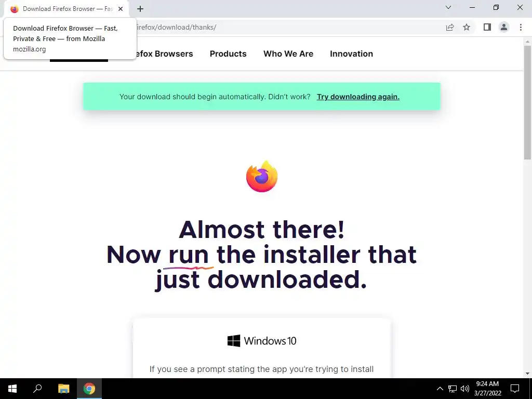Click the 'Almost there!' heading text
The height and width of the screenshot is (399, 532).
coord(262,230)
